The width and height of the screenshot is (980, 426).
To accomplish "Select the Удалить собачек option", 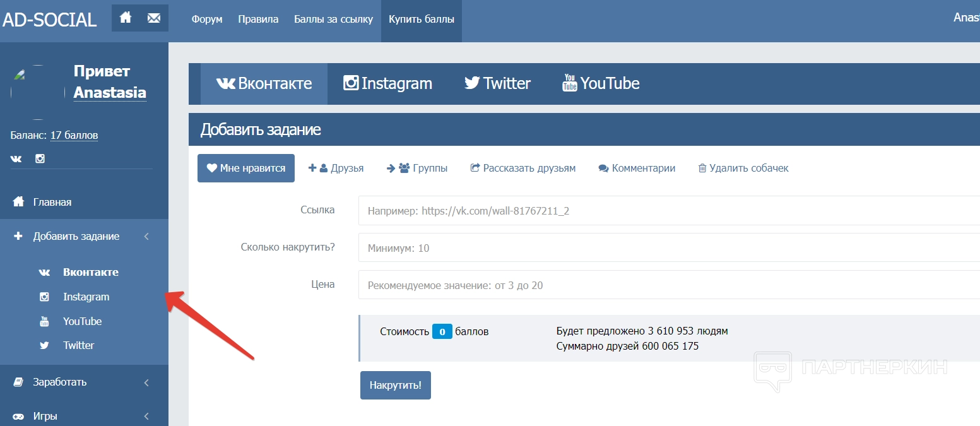I will 743,168.
